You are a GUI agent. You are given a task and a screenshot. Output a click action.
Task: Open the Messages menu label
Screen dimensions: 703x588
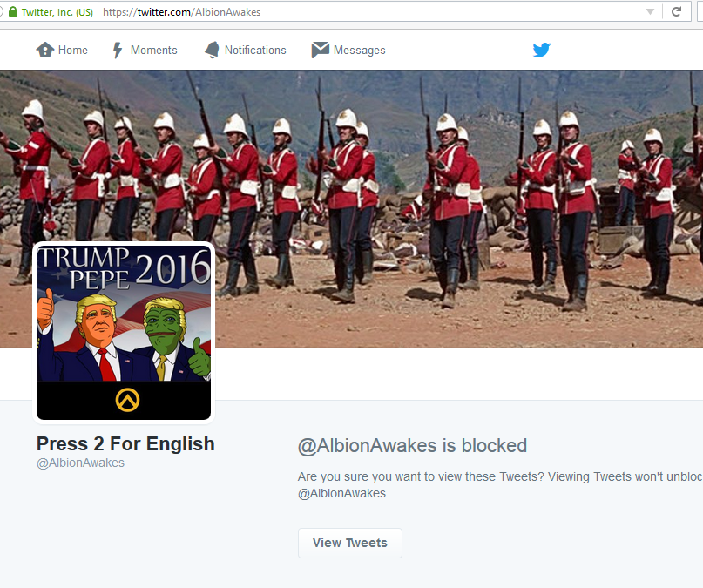(359, 51)
